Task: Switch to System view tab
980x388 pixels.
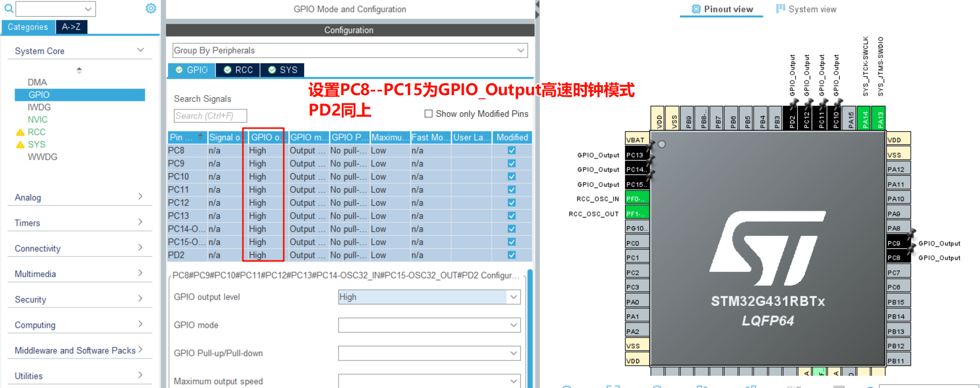Action: tap(806, 9)
